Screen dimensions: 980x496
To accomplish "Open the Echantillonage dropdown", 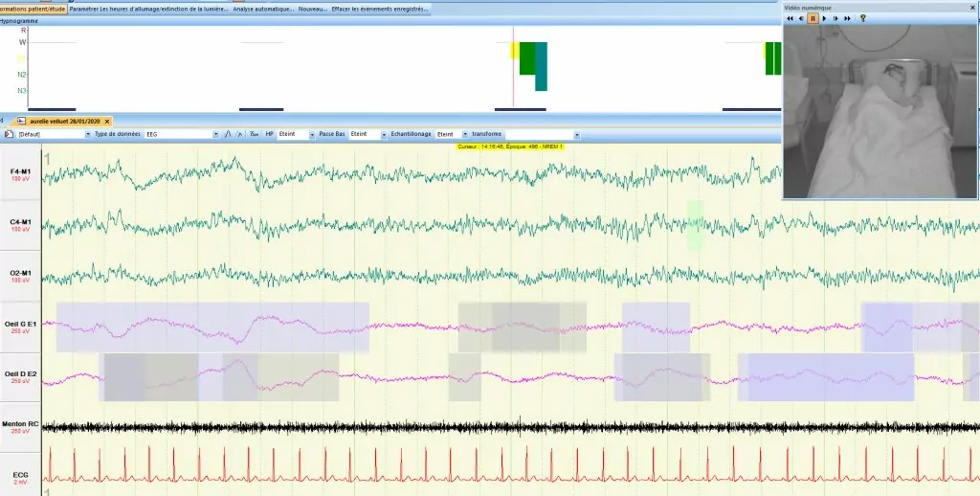I will (x=465, y=135).
